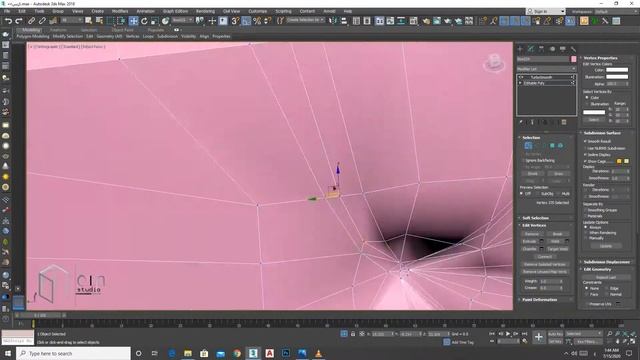Click the Align tool icon
The height and width of the screenshot is (360, 640).
click(x=344, y=21)
